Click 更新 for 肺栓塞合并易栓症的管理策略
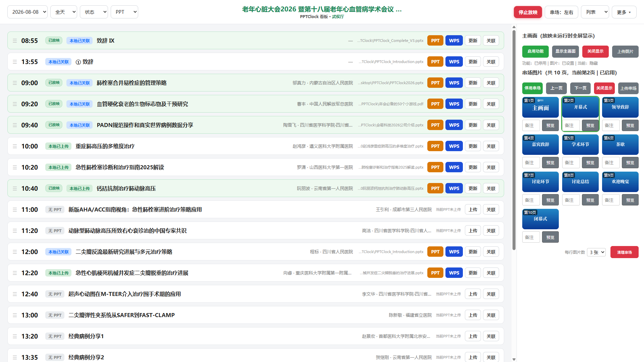644x362 pixels. (x=473, y=83)
